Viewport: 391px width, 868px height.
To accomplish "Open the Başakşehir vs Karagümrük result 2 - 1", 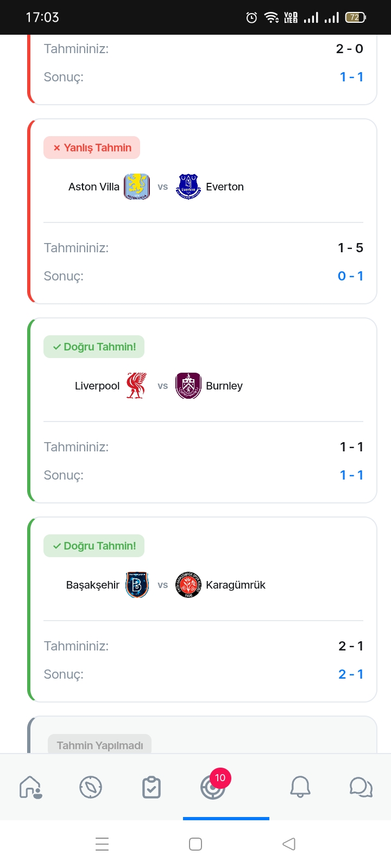I will click(350, 674).
